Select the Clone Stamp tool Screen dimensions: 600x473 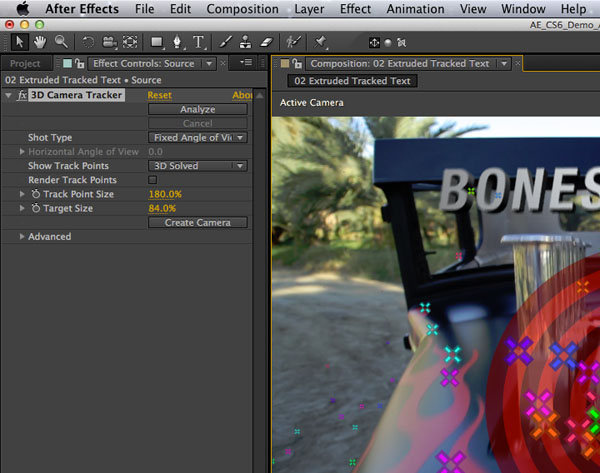click(x=246, y=42)
